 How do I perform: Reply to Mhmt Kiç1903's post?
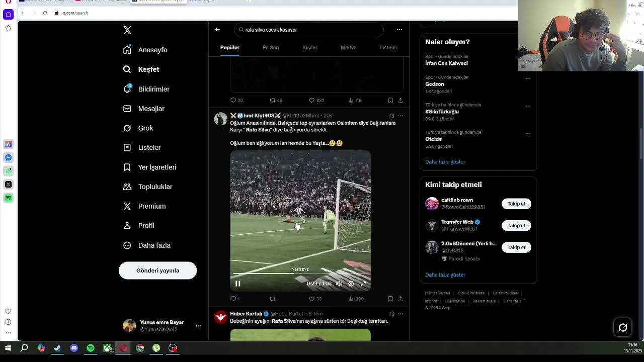pos(235,299)
